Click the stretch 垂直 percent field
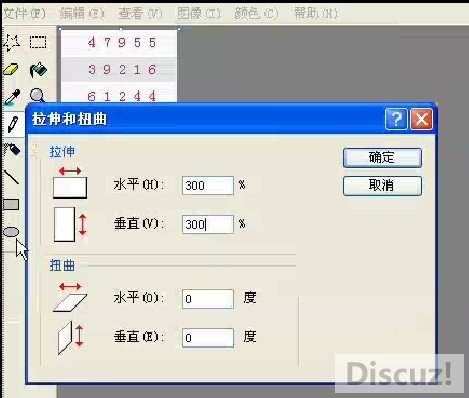The height and width of the screenshot is (398, 469). (x=208, y=224)
